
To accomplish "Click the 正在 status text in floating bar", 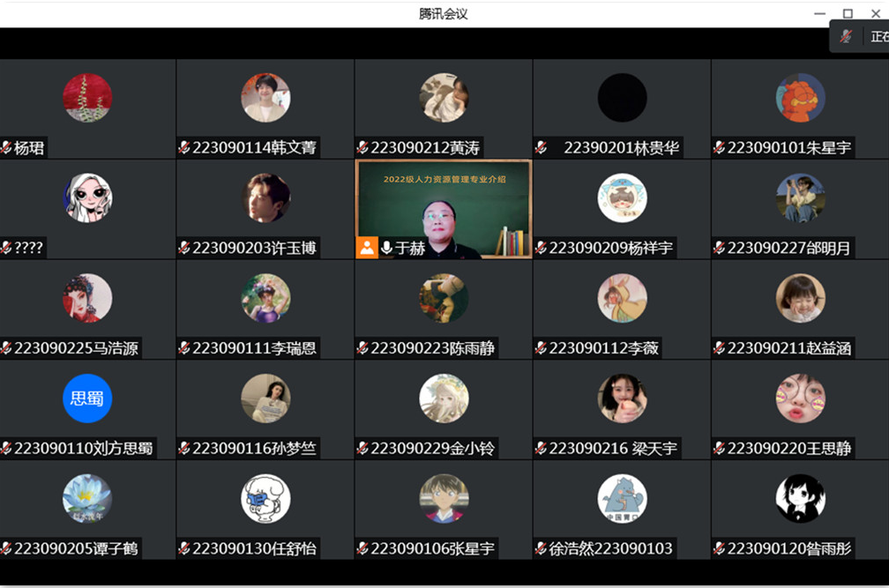I will coord(879,37).
